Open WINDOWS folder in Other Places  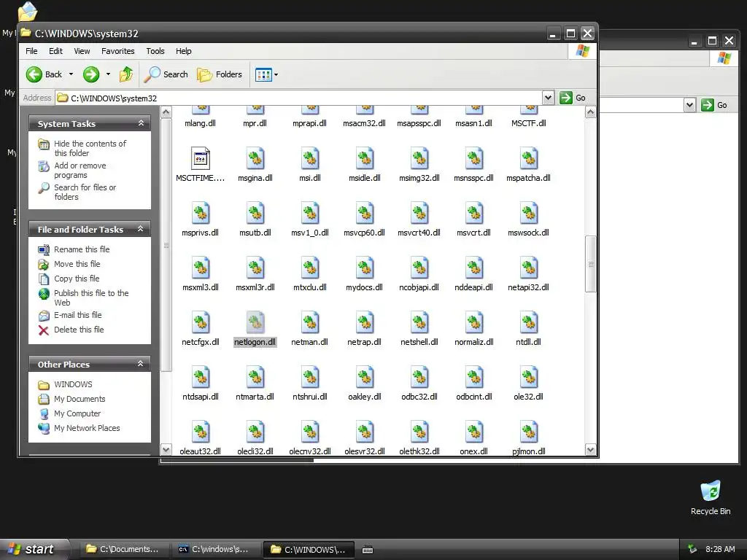73,384
